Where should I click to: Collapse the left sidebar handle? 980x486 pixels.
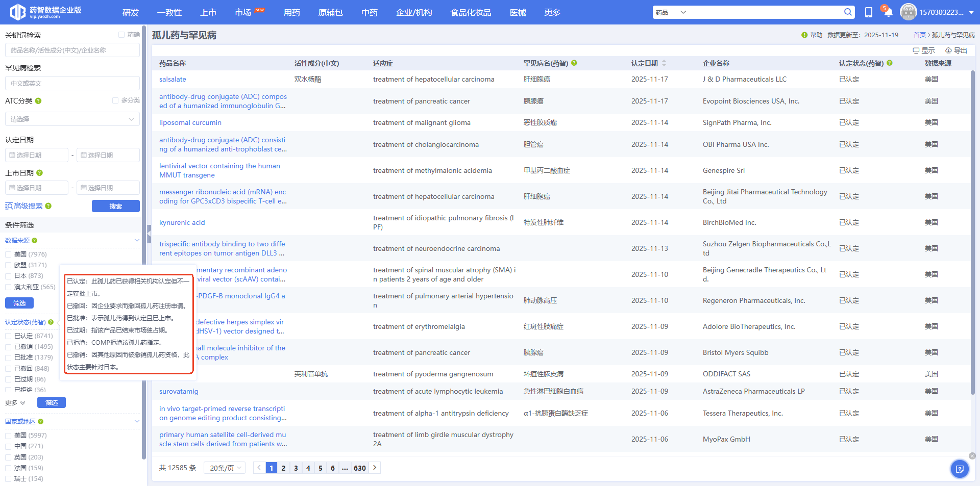(149, 234)
